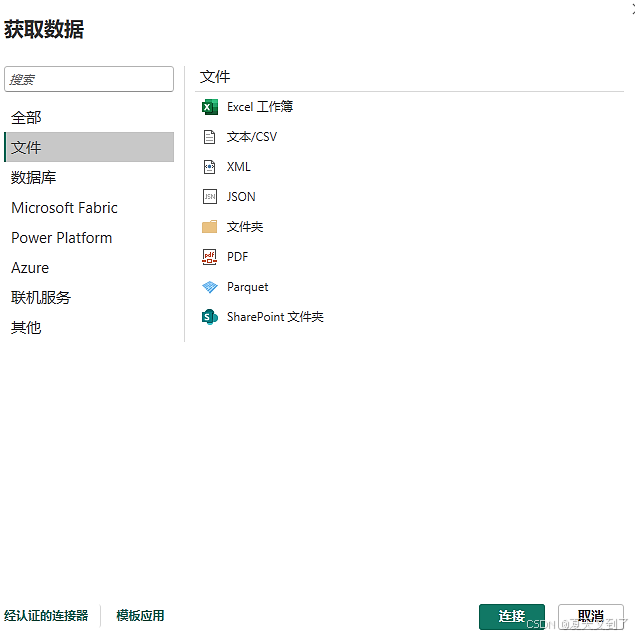Select the JSON label

click(241, 197)
